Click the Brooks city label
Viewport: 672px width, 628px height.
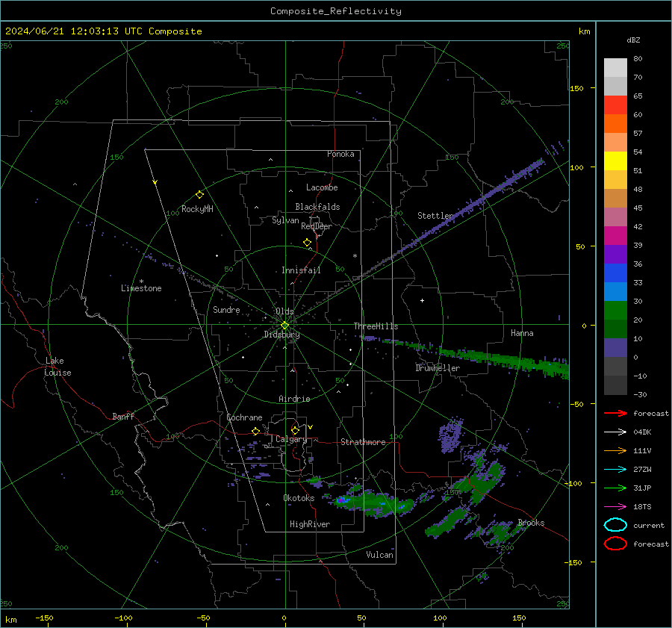tap(531, 523)
